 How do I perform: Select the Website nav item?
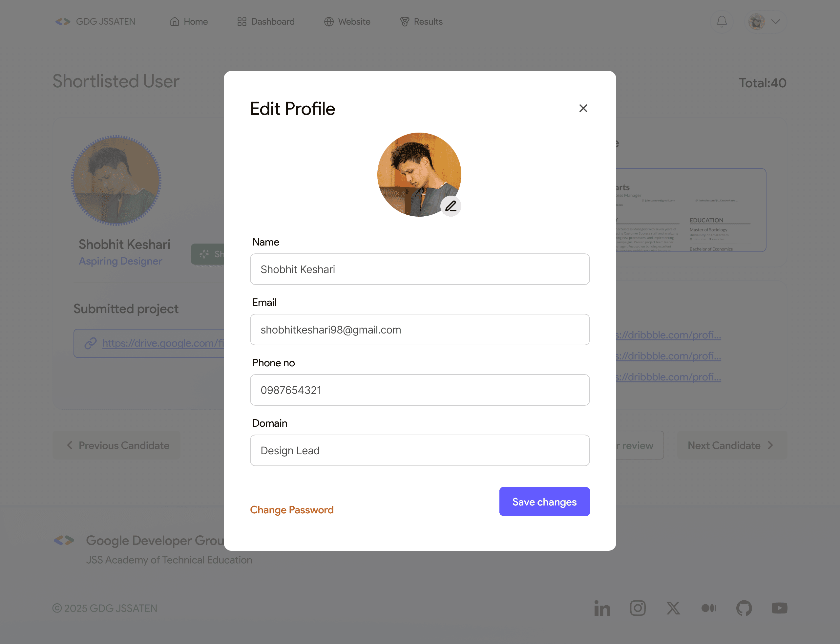pos(347,21)
